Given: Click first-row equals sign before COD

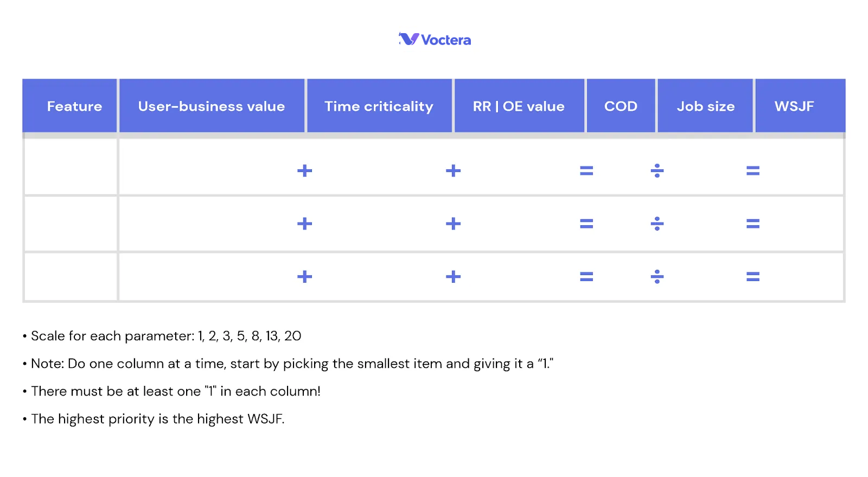Looking at the screenshot, I should [x=586, y=171].
